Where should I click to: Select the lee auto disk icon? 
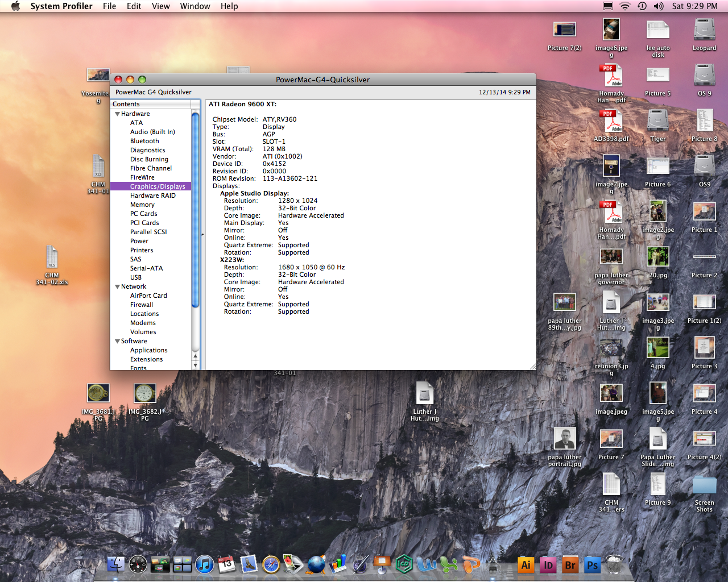[658, 30]
